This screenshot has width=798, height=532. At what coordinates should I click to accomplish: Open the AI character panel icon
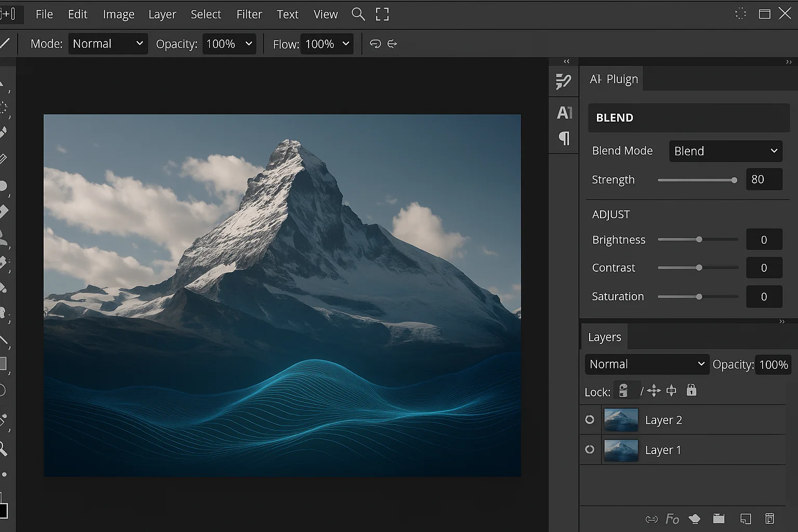tap(564, 112)
